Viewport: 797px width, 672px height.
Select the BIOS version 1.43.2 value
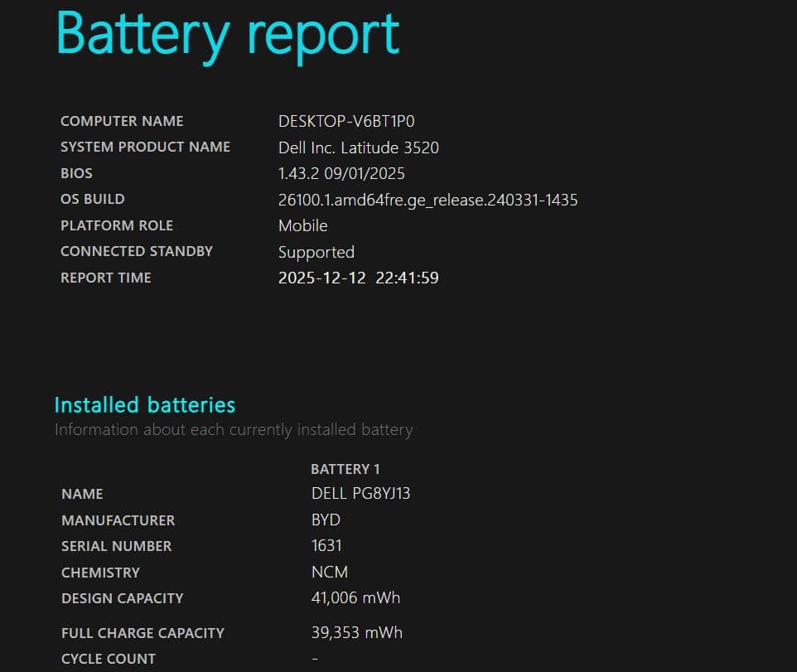(341, 174)
